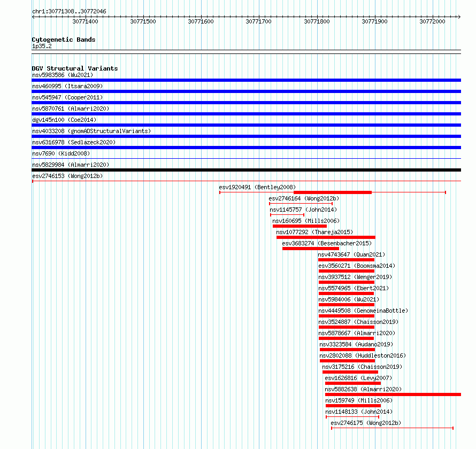The image size is (476, 449).
Task: Click the thick red segment of esv1920491 (Bentley2008)
Action: (x=333, y=192)
